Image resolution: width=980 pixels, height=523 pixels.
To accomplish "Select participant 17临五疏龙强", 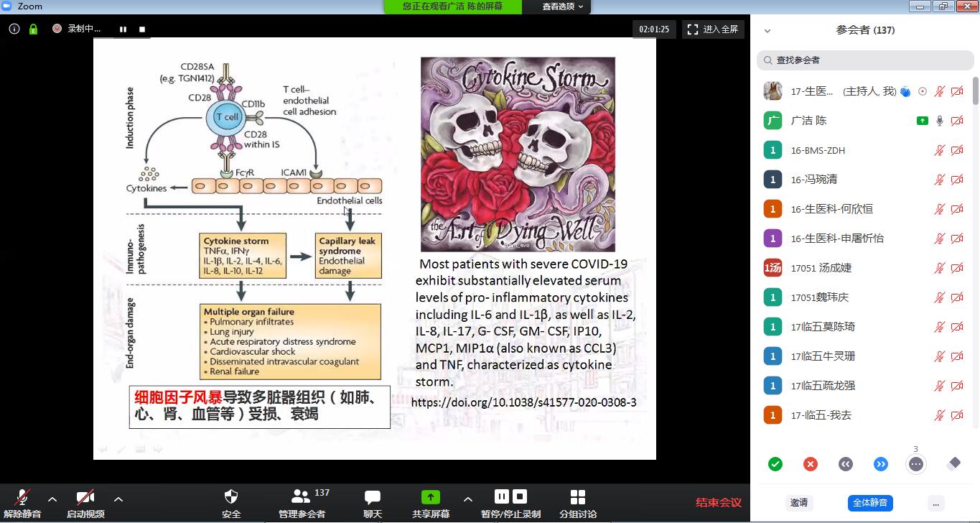I will click(x=864, y=386).
